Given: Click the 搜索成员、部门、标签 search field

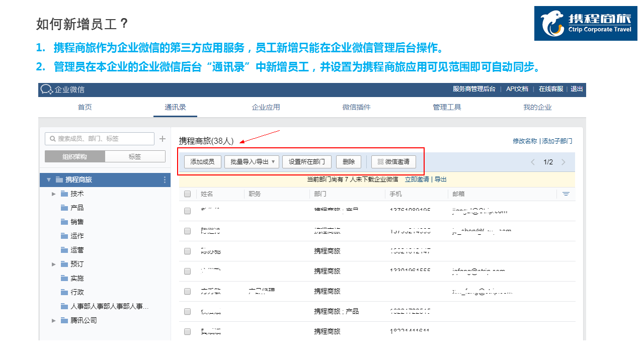Looking at the screenshot, I should point(100,139).
